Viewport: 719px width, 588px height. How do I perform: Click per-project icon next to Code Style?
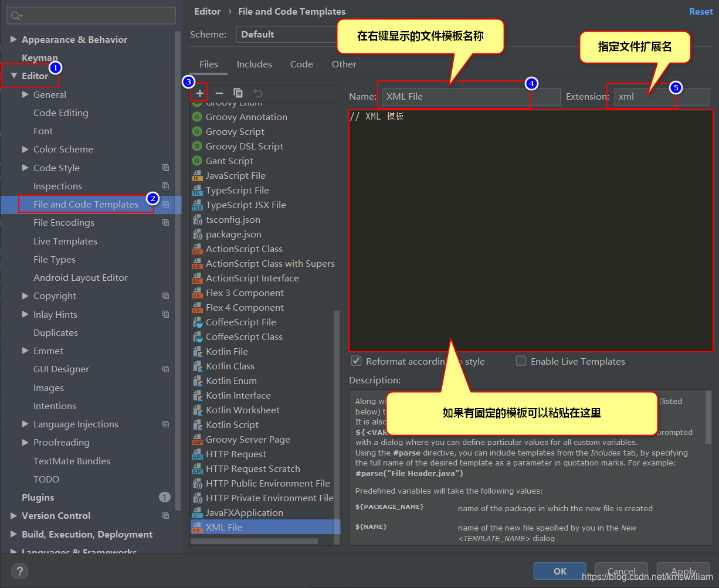coord(165,168)
